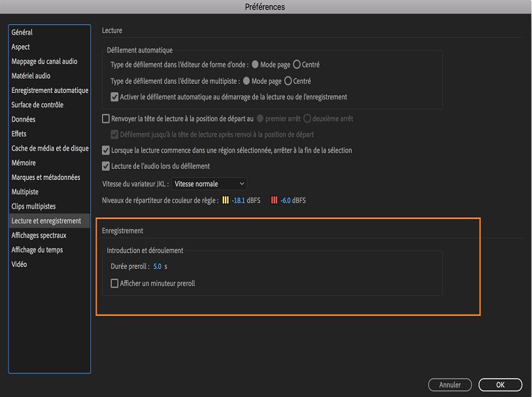Enable the "Afficher un minuteur preroll" checkbox

[x=115, y=284]
